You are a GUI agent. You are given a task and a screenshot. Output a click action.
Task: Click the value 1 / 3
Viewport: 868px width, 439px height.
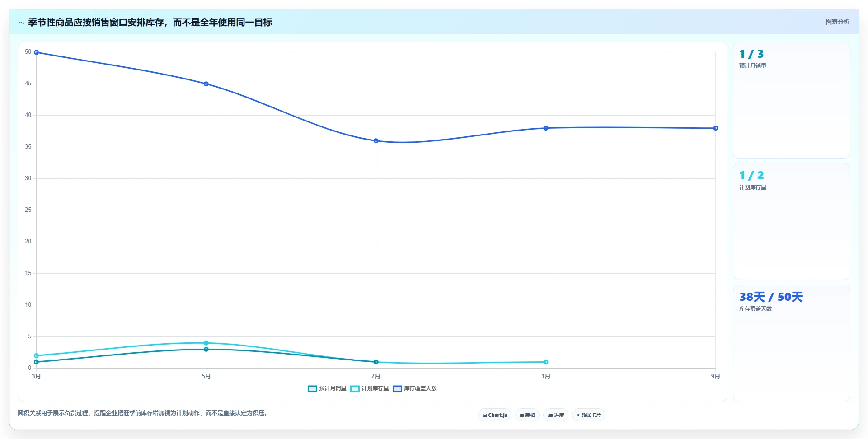[751, 54]
